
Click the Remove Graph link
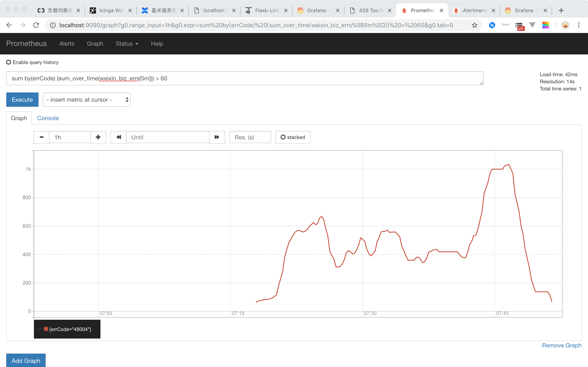[x=562, y=345]
